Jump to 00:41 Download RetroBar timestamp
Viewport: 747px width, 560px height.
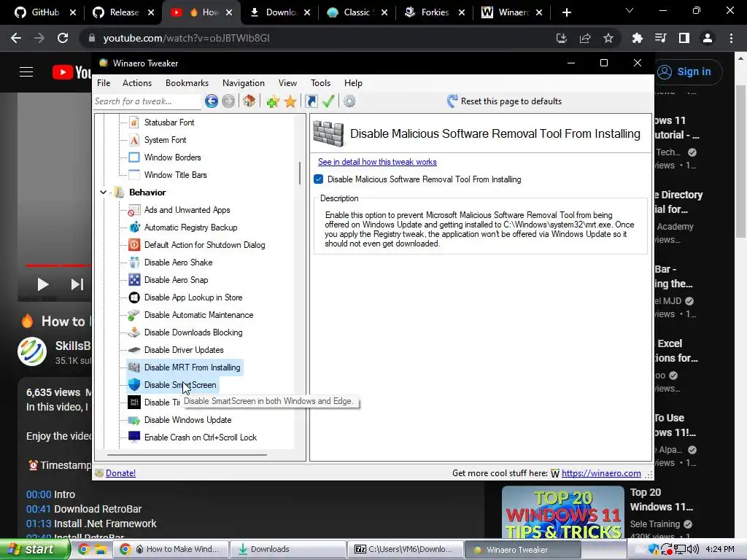click(39, 509)
